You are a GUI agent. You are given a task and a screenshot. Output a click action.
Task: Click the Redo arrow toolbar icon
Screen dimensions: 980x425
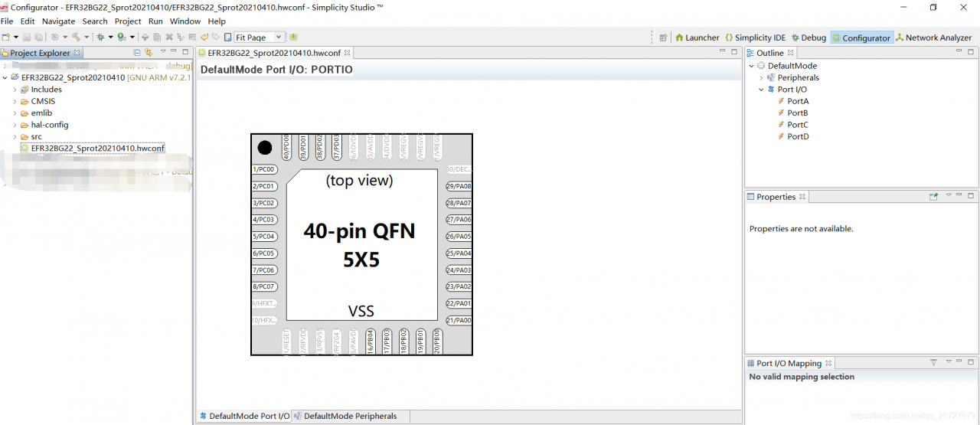[216, 37]
